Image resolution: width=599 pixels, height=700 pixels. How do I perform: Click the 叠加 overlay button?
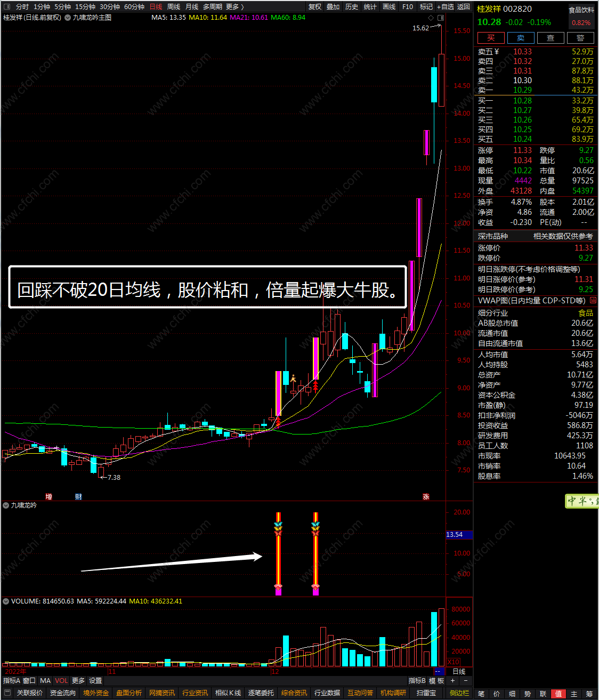(x=333, y=7)
